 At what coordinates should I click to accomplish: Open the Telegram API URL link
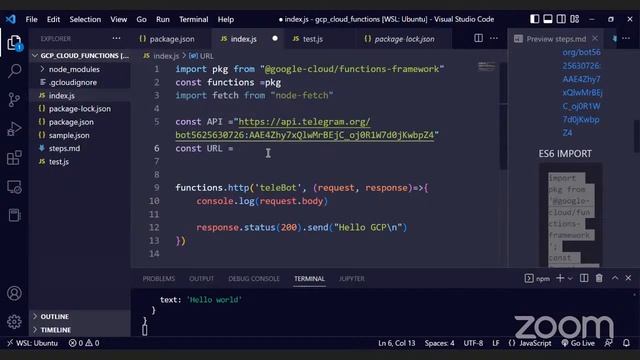pos(304,128)
